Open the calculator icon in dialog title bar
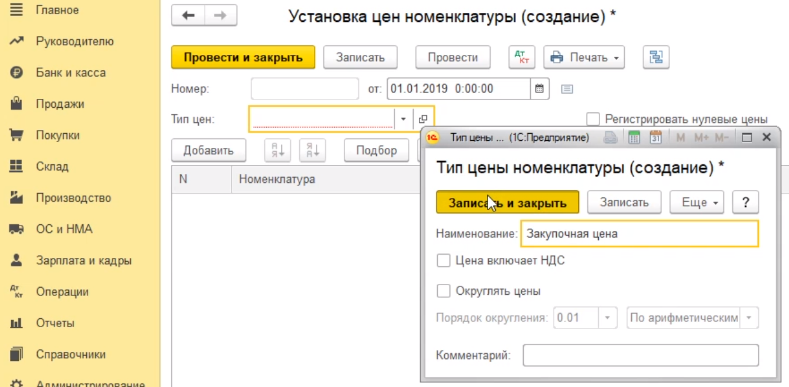 (x=634, y=137)
